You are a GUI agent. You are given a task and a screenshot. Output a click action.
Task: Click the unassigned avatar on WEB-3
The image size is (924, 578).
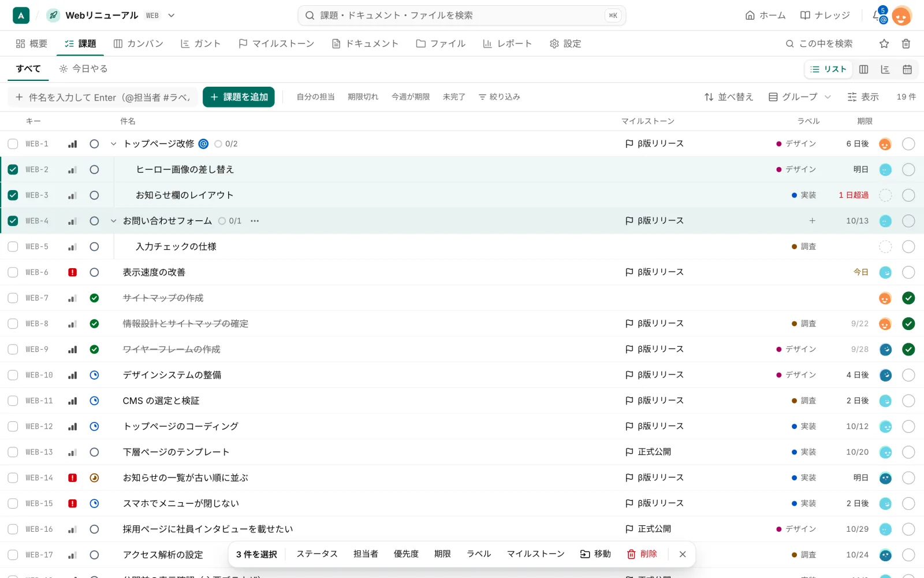[x=885, y=195]
